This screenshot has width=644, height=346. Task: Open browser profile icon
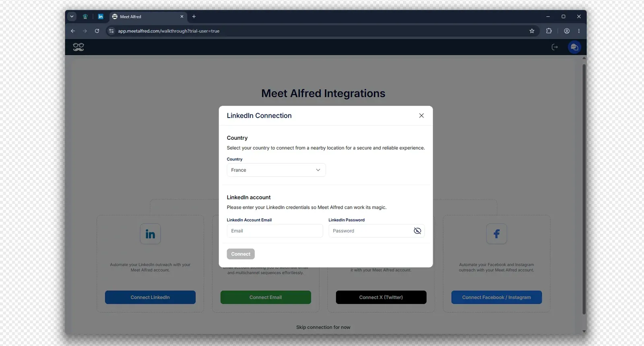tap(567, 31)
